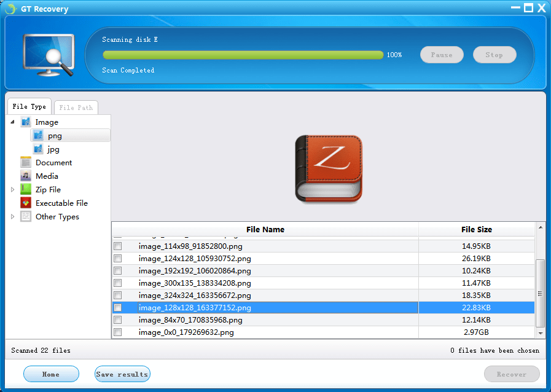Click the png file type icon
Screen dimensions: 551x392
tap(38, 135)
